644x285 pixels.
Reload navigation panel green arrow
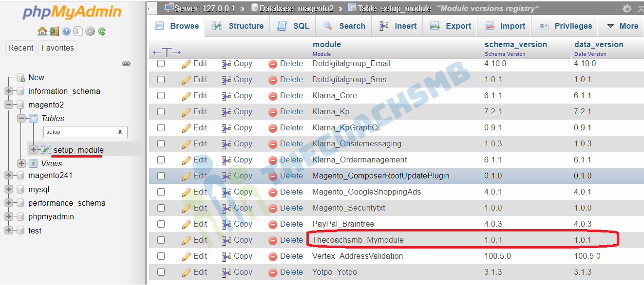tap(102, 32)
